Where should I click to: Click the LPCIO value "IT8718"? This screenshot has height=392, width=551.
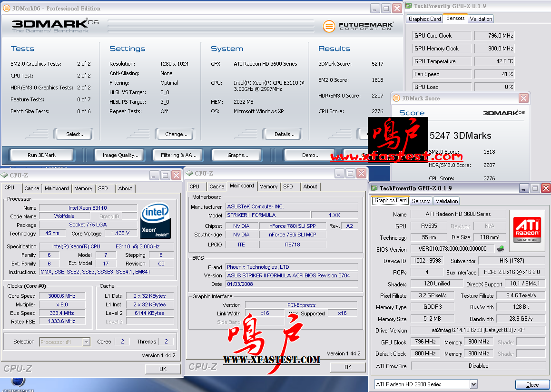292,245
